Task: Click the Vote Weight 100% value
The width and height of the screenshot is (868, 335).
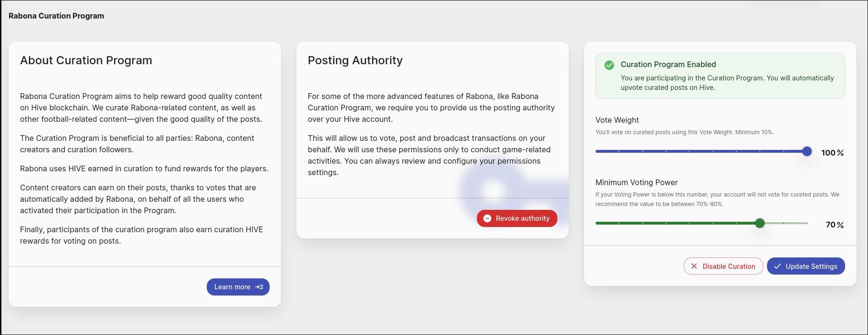Action: pyautogui.click(x=832, y=153)
